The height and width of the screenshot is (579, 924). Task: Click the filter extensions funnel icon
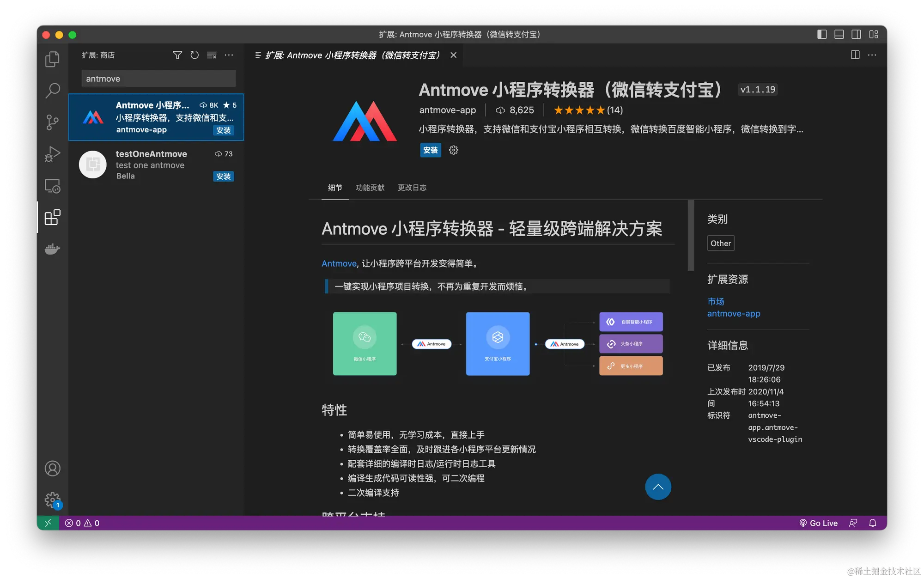tap(177, 55)
